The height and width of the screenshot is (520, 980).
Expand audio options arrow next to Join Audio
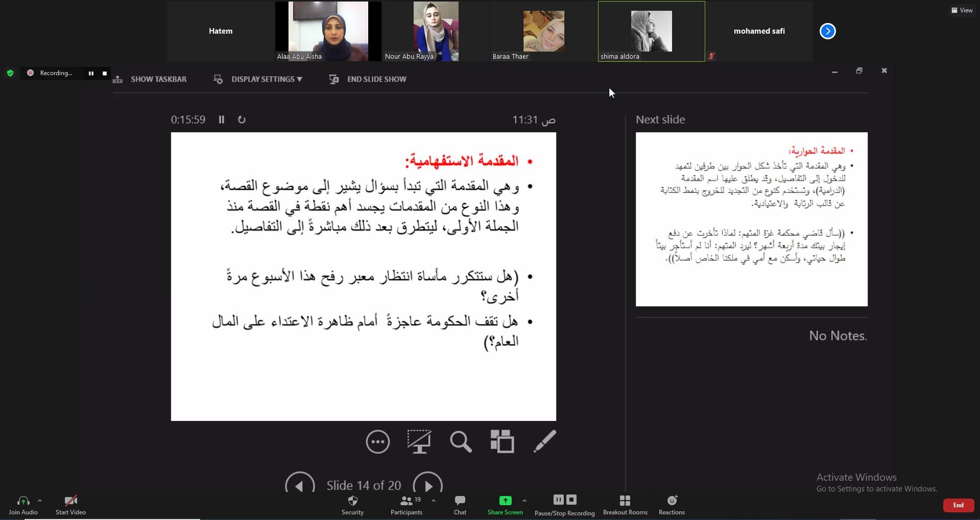(40, 501)
